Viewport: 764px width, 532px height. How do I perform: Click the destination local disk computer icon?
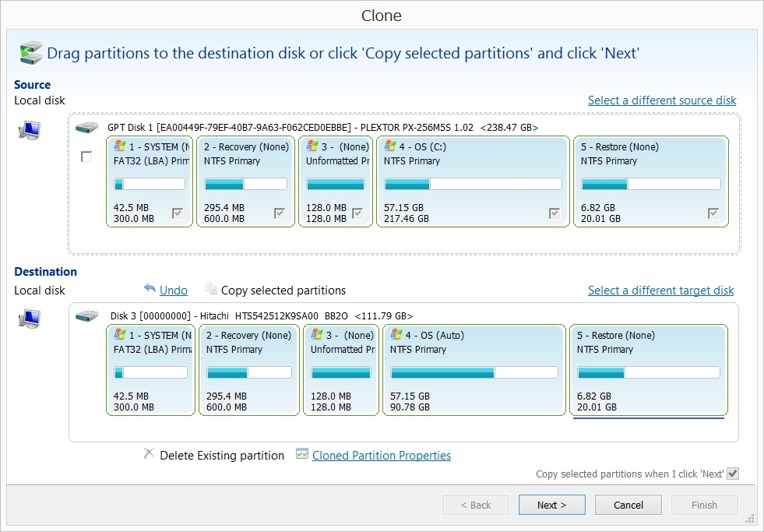29,319
